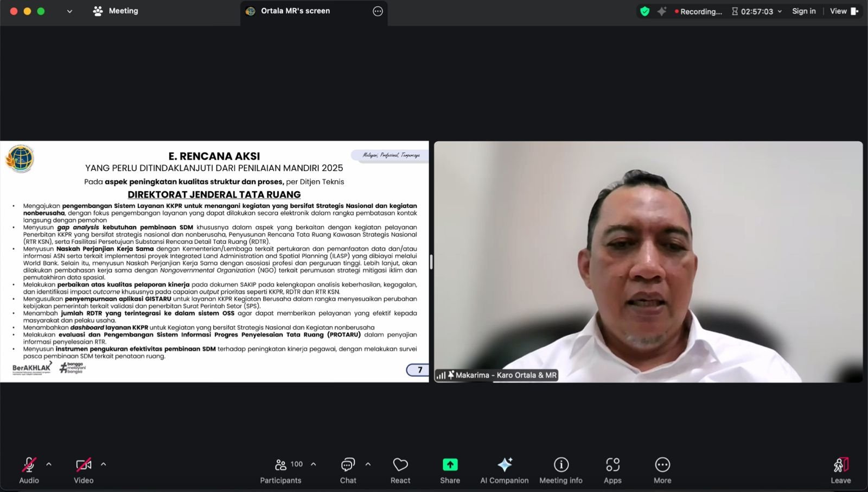
Task: Expand video options next to Video
Action: click(x=103, y=464)
